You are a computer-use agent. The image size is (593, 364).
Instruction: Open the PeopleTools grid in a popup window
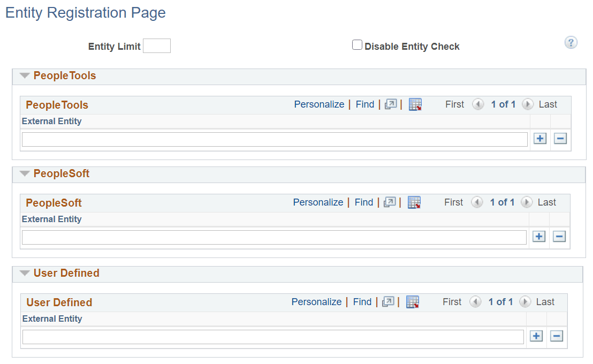(390, 104)
